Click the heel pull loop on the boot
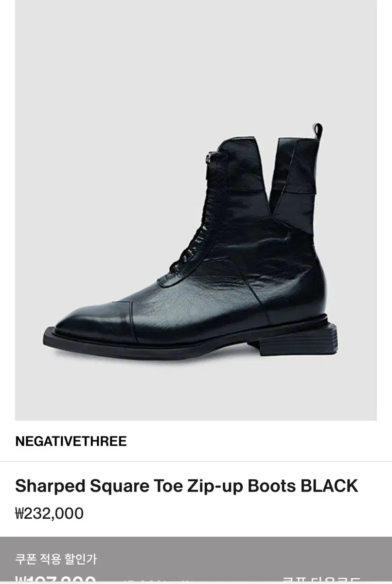Screen dimensions: 392x584 [x=318, y=131]
